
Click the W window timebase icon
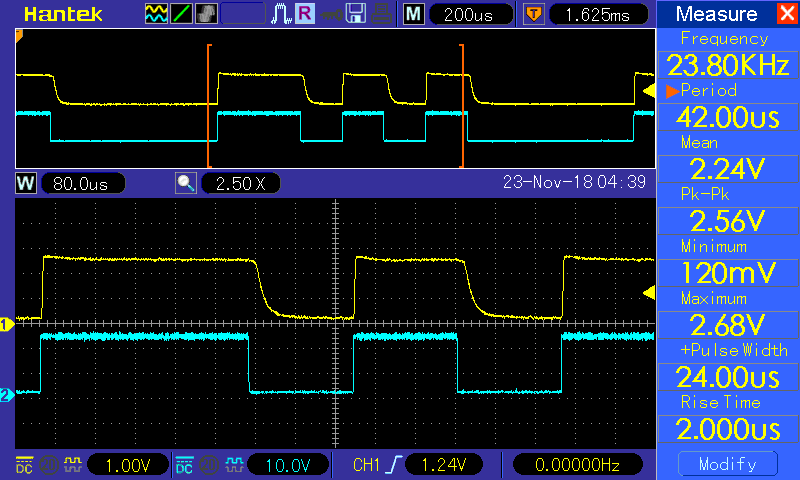pos(26,184)
